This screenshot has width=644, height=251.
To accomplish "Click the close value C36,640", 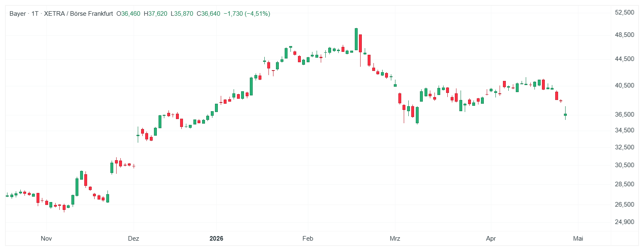I will coord(208,14).
